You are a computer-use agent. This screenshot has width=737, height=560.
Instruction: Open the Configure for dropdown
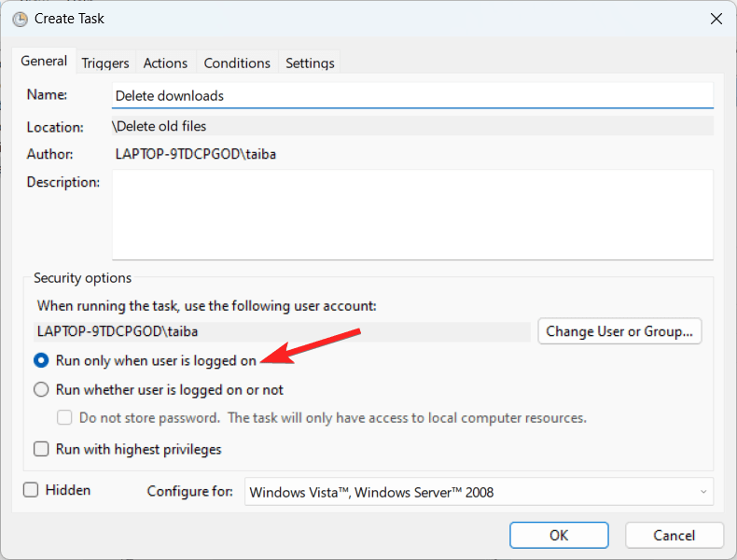479,492
